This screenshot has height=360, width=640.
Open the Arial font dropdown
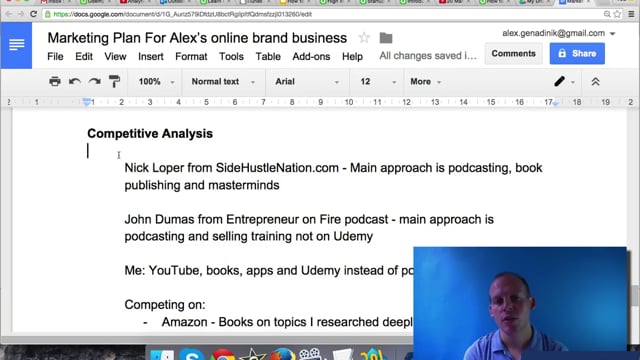pos(307,82)
